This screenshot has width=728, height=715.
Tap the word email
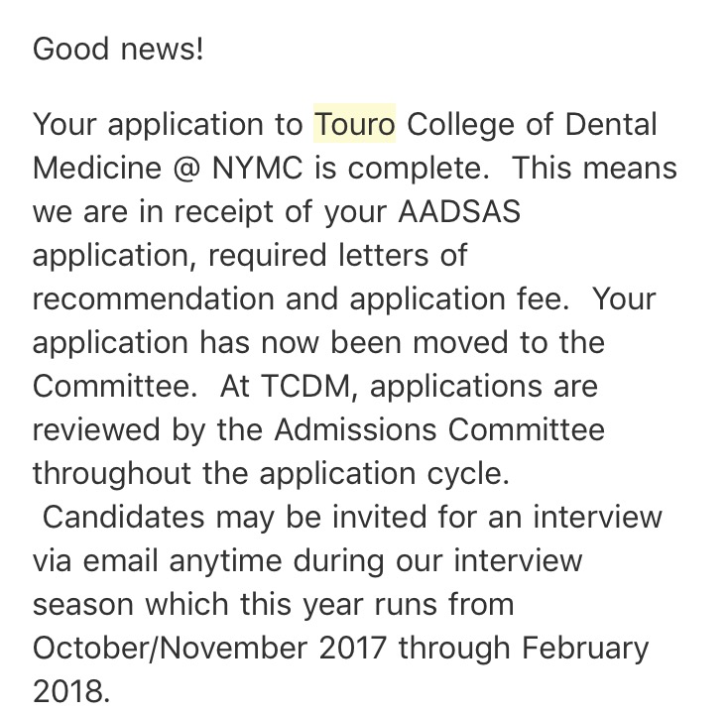coord(129,560)
